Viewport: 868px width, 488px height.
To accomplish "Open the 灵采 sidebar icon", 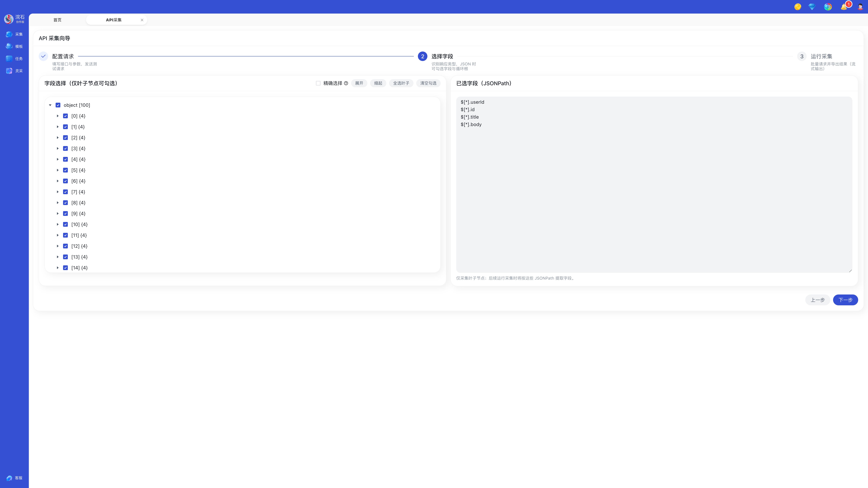I will (x=9, y=71).
